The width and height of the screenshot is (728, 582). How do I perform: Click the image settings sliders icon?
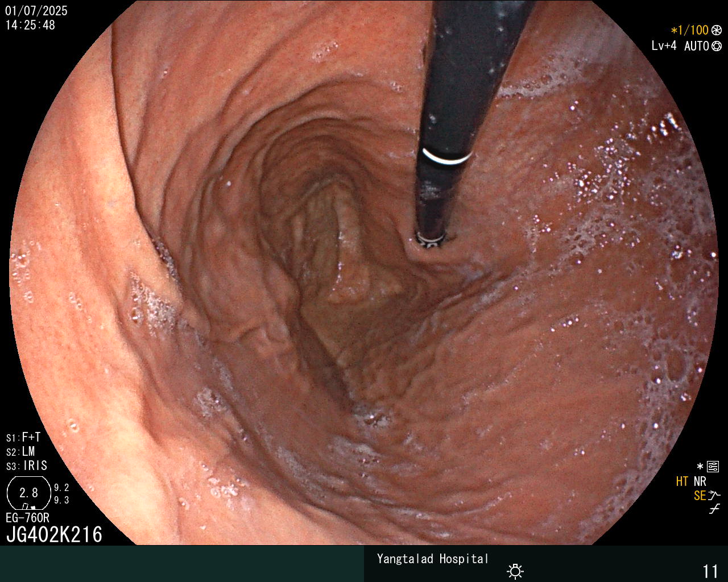tap(713, 467)
